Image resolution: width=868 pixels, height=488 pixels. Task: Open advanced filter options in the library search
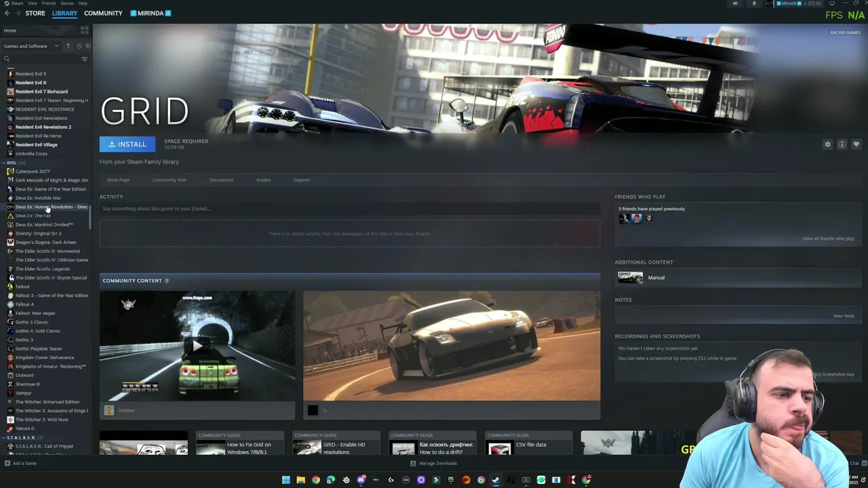point(84,59)
